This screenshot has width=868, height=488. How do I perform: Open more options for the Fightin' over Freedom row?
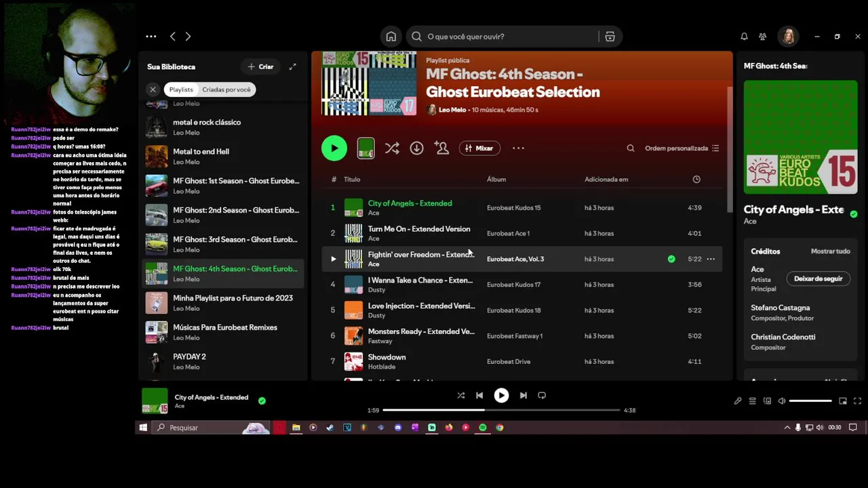pos(711,259)
